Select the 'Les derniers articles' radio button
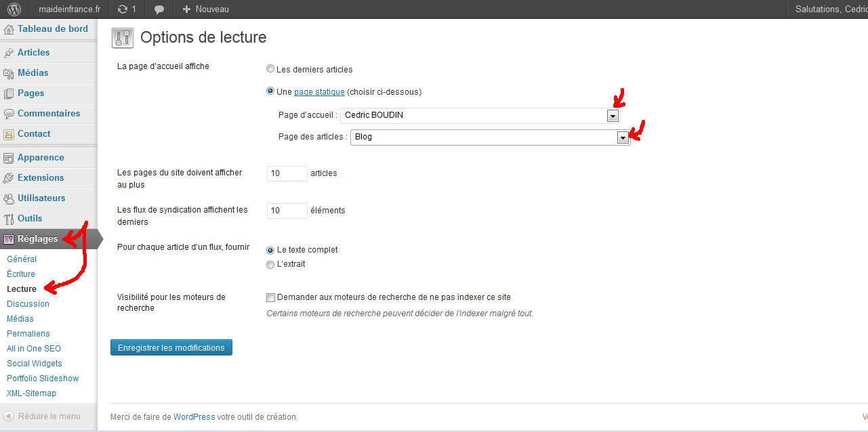 (x=271, y=69)
